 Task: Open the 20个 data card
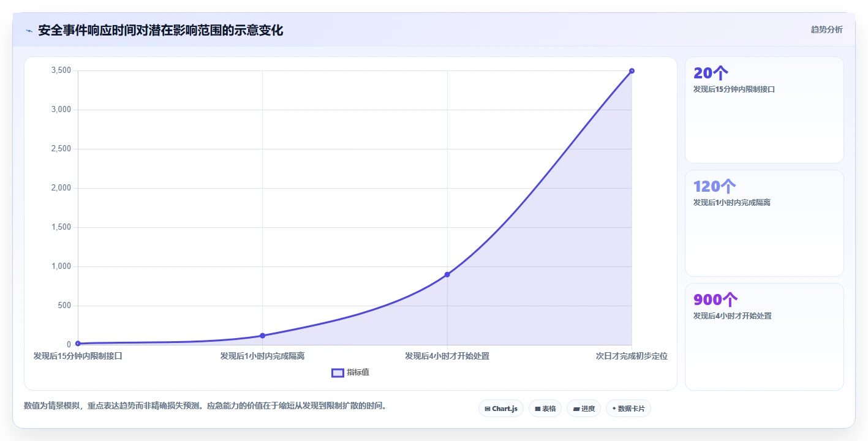point(764,110)
